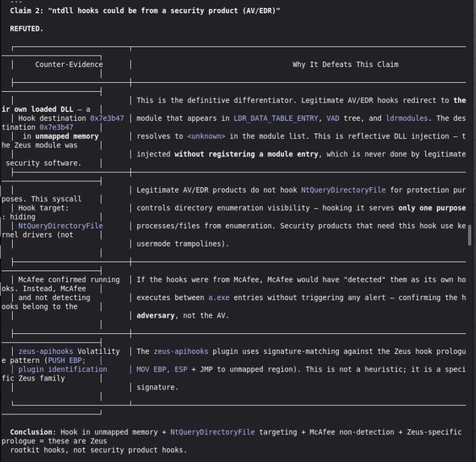Click 'Hook destination' cell text
Screen dimensions: 476x462
coord(52,119)
